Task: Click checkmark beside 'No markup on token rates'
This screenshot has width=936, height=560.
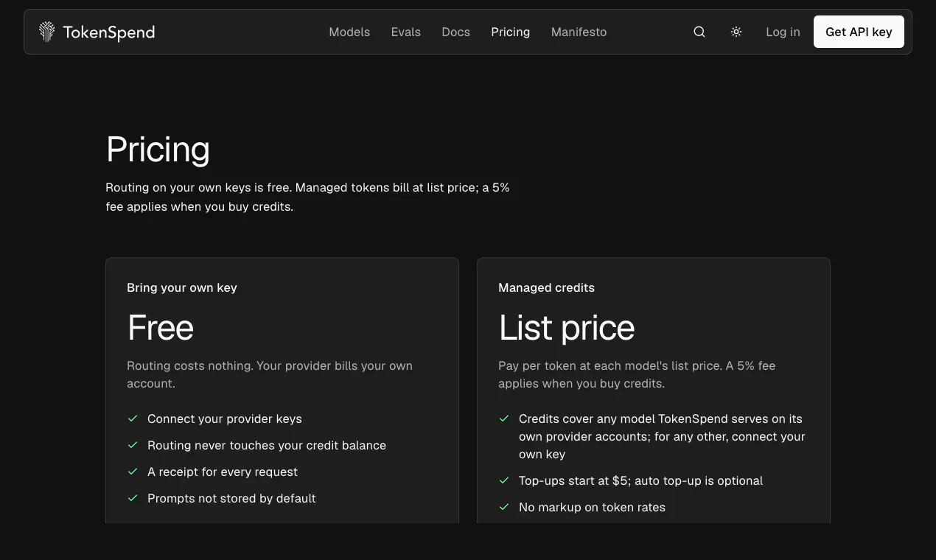Action: coord(504,507)
